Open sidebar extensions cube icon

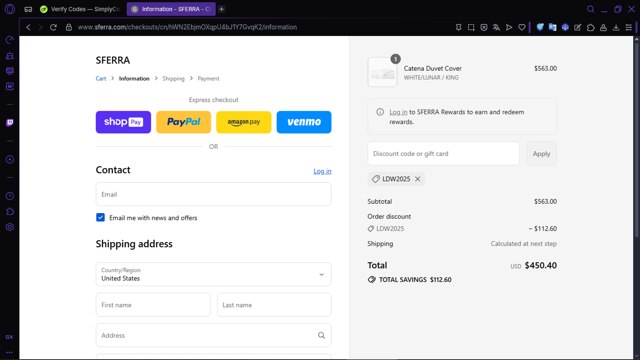(x=10, y=211)
